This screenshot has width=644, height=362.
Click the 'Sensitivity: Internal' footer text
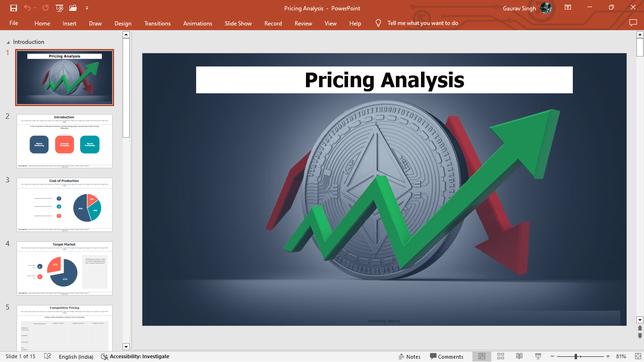[x=384, y=321]
